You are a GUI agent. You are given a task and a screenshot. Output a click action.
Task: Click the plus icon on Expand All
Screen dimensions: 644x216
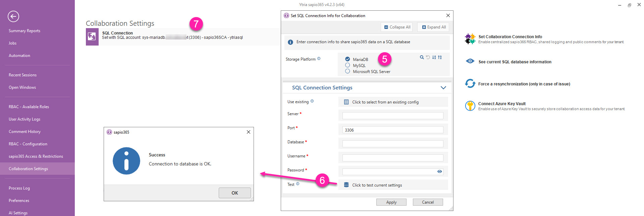424,27
